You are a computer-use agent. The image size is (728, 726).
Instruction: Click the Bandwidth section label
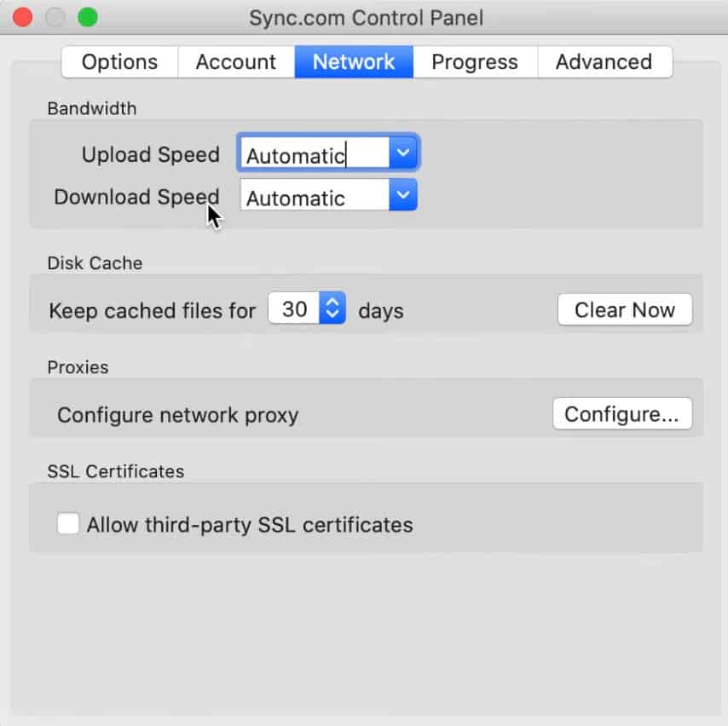92,108
